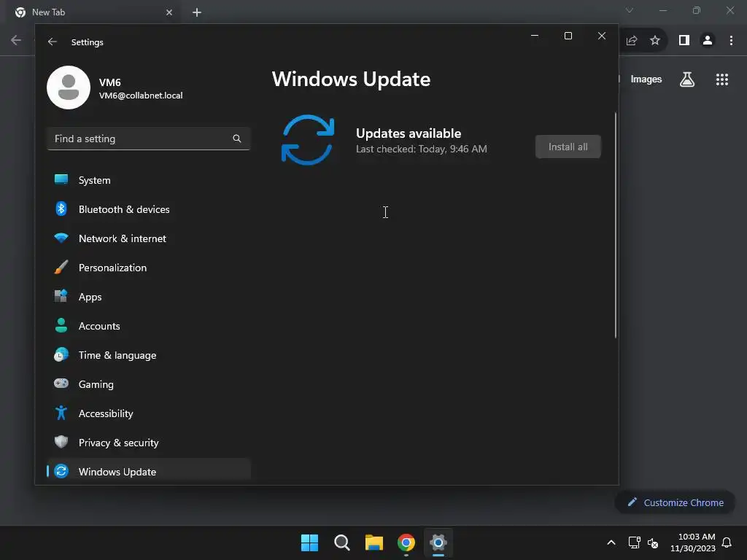Click network status tray icon
Image resolution: width=747 pixels, height=560 pixels.
pyautogui.click(x=634, y=542)
